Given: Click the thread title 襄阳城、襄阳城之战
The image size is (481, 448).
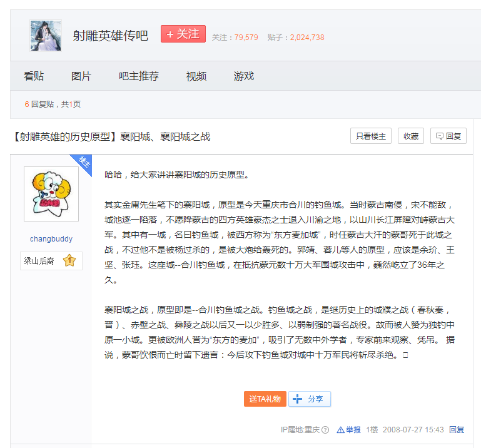Looking at the screenshot, I should tap(111, 136).
